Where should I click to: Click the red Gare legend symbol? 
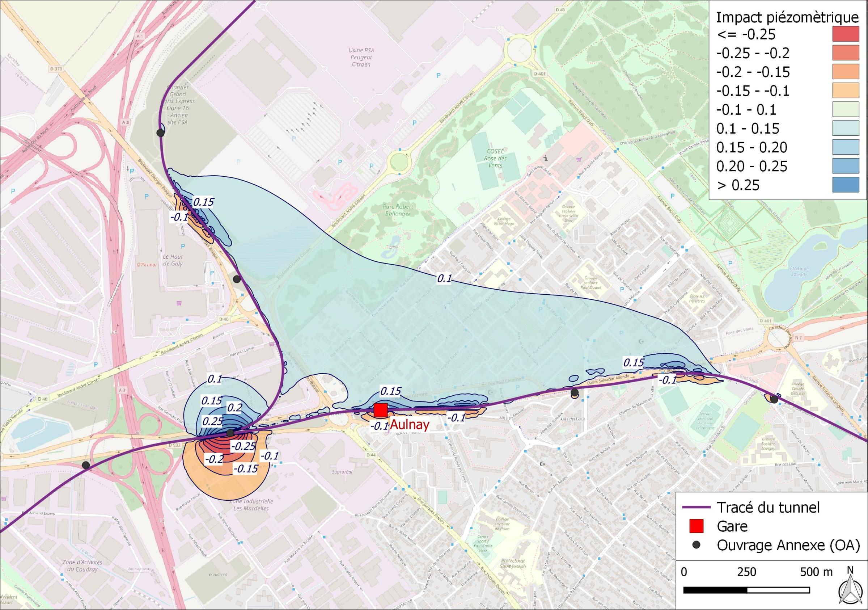point(696,526)
